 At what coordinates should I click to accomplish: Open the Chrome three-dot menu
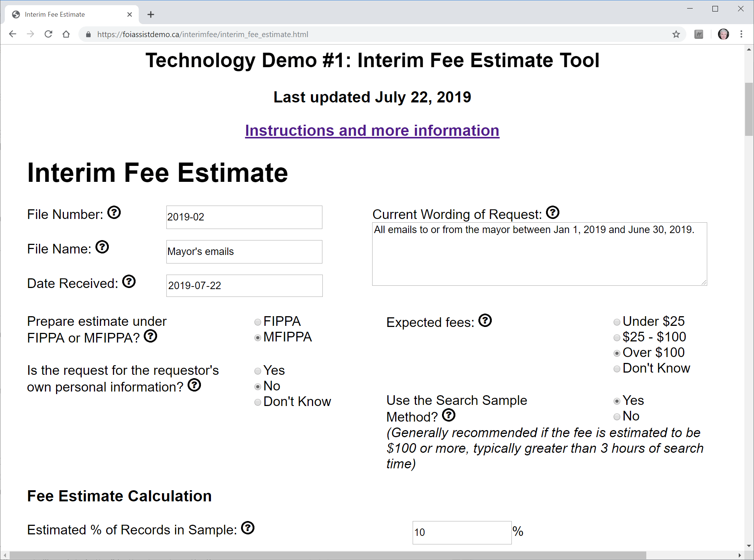pos(741,35)
